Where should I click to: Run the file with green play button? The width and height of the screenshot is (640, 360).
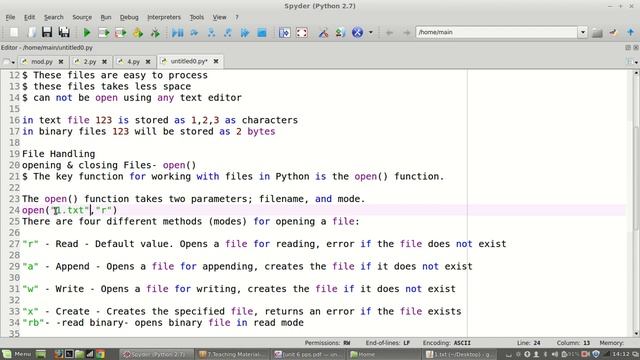pos(87,33)
